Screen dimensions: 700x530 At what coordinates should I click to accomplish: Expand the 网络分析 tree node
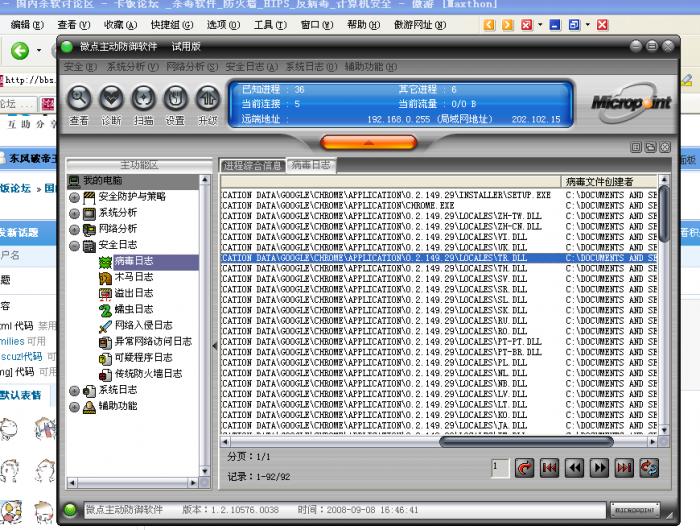pos(75,230)
